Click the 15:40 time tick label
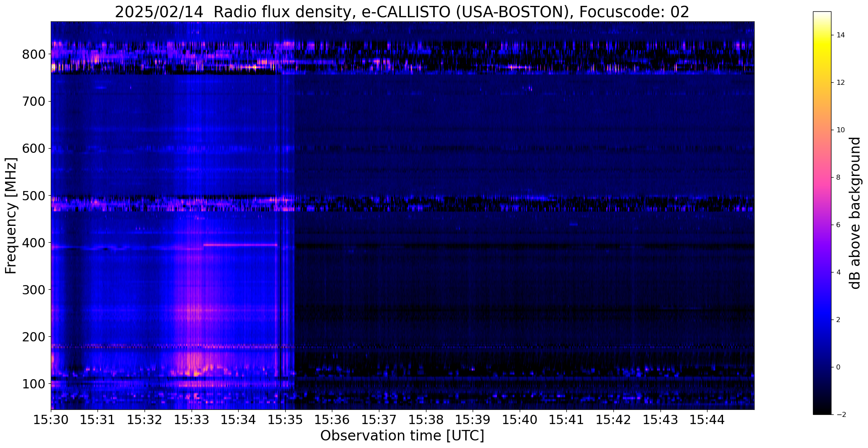 pos(520,420)
